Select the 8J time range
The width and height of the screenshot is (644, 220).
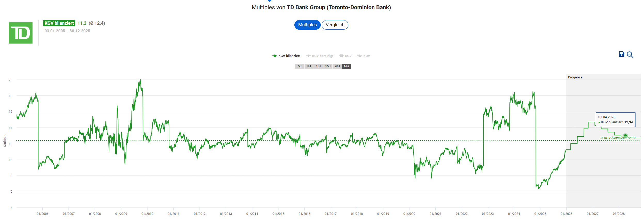[x=309, y=66]
